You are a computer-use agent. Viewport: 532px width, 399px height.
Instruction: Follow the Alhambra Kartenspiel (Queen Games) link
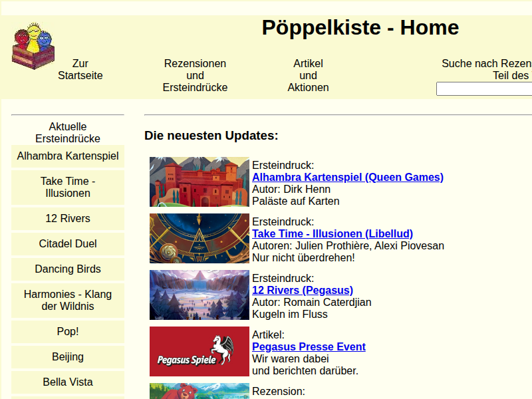(x=348, y=177)
